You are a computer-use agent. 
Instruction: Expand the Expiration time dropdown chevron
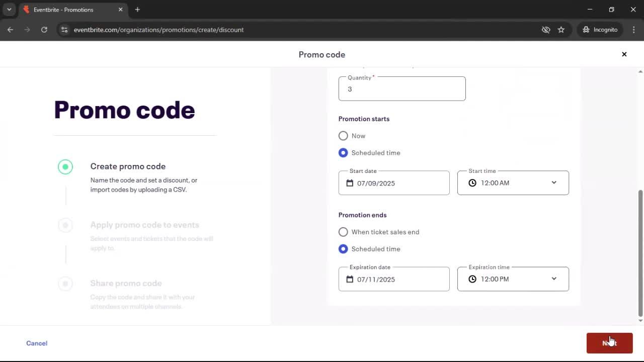[554, 279]
